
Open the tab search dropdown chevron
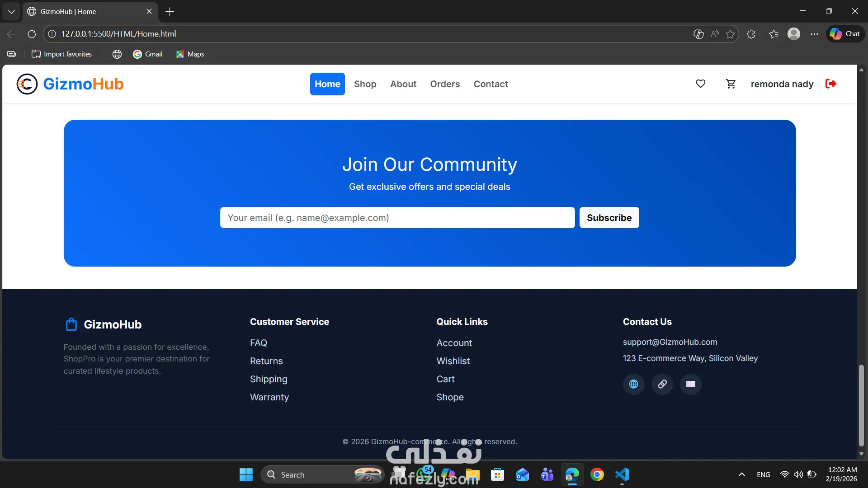pos(11,11)
